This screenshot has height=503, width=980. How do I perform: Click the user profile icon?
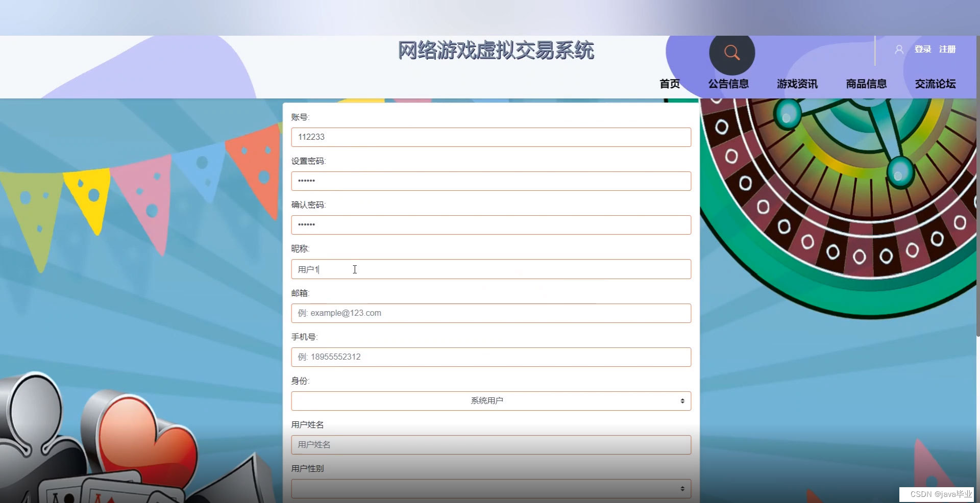(899, 49)
